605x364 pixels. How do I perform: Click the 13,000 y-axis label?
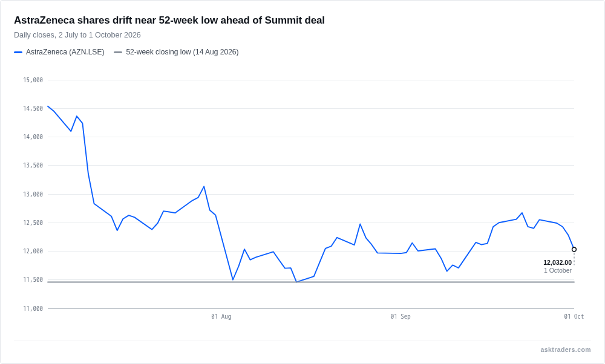point(33,194)
